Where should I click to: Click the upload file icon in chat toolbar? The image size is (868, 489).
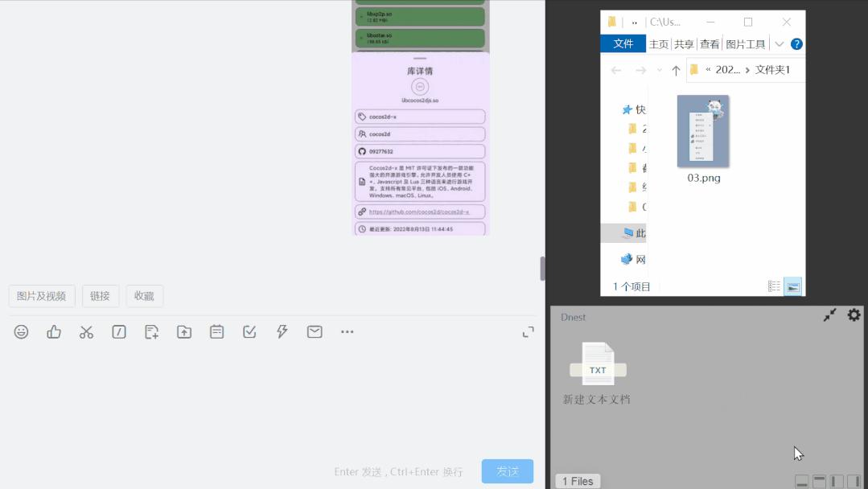tap(184, 331)
